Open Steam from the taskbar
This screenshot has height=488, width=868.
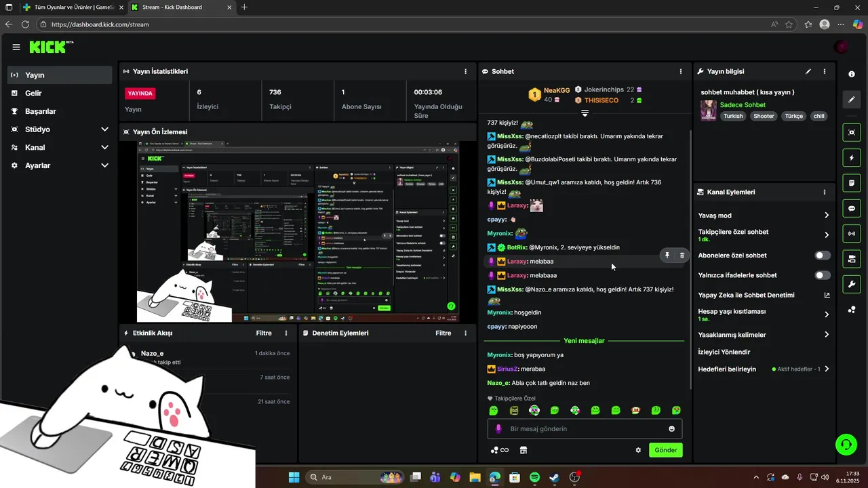point(554,477)
